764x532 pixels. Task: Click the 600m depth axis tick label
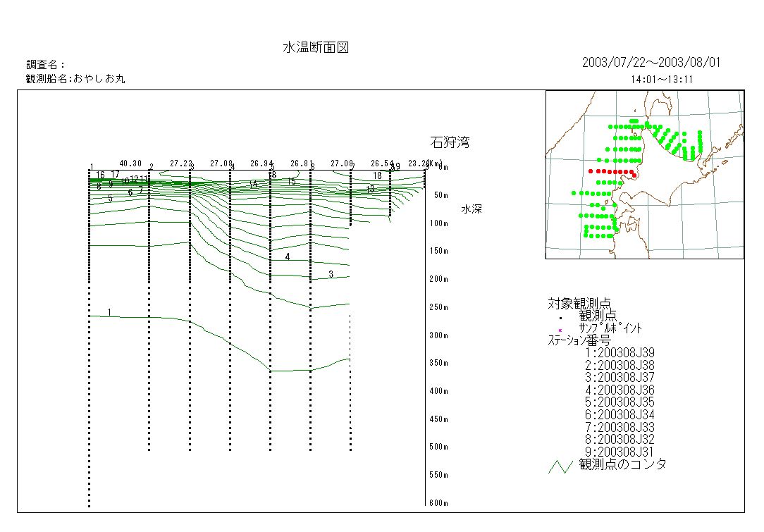coord(439,502)
